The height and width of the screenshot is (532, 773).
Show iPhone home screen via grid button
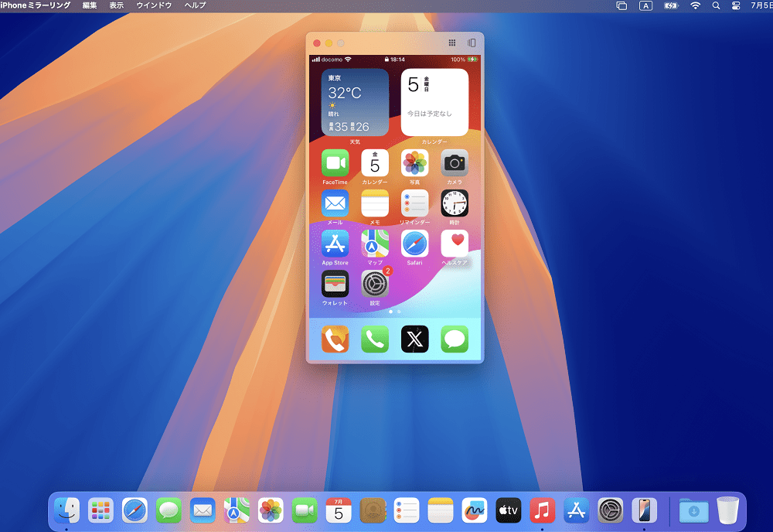(452, 43)
